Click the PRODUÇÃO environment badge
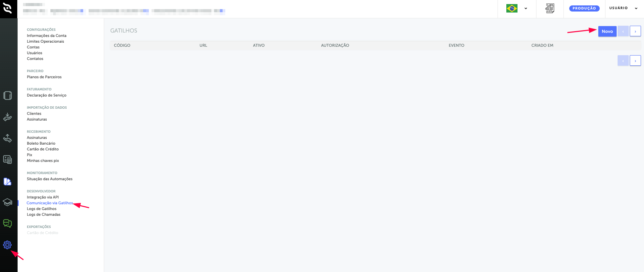The height and width of the screenshot is (272, 644). [x=584, y=8]
